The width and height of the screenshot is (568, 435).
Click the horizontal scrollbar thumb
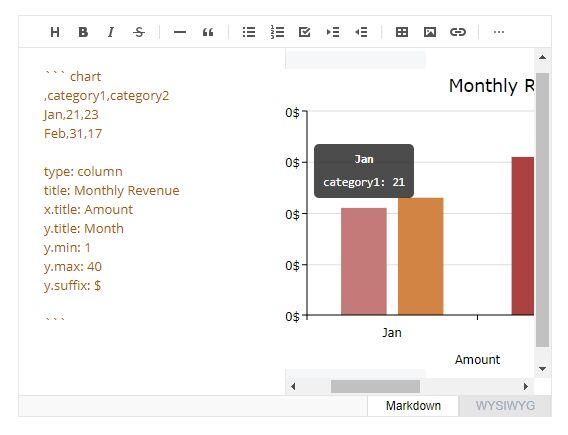[375, 386]
